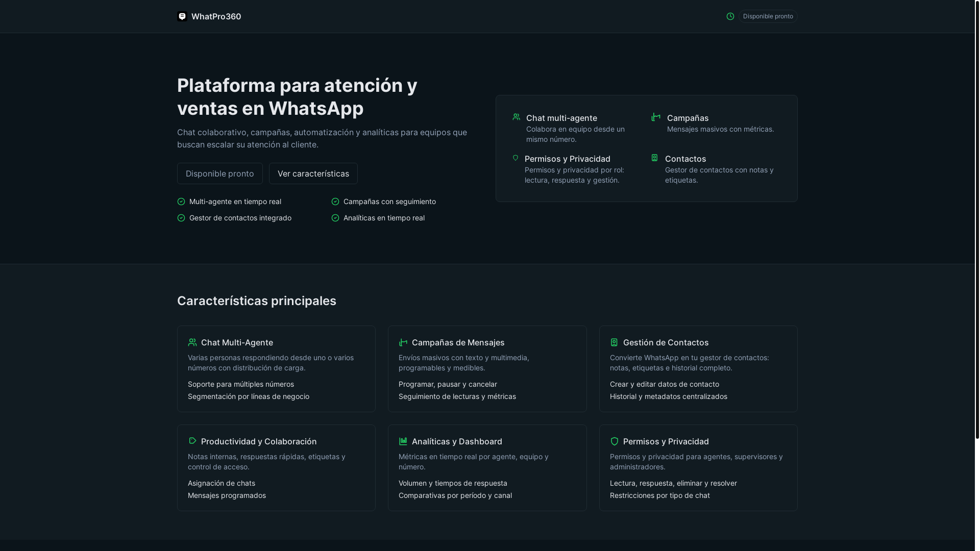This screenshot has height=551, width=980.
Task: Select the Contactos heading in the hero panel
Action: (685, 159)
